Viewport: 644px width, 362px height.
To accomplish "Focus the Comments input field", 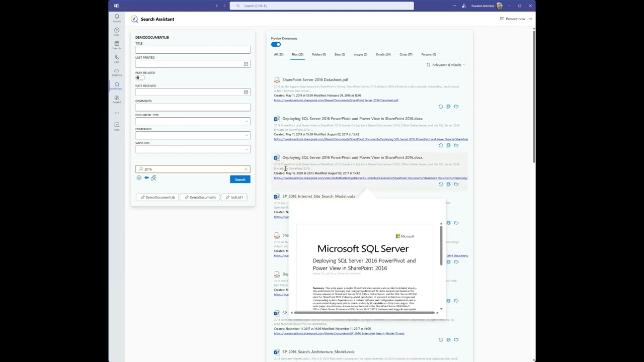I will tap(193, 107).
